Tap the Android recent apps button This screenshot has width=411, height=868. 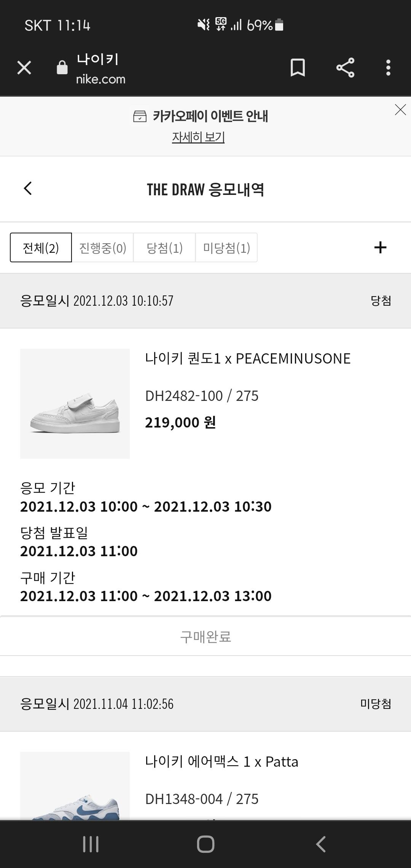coord(91,844)
